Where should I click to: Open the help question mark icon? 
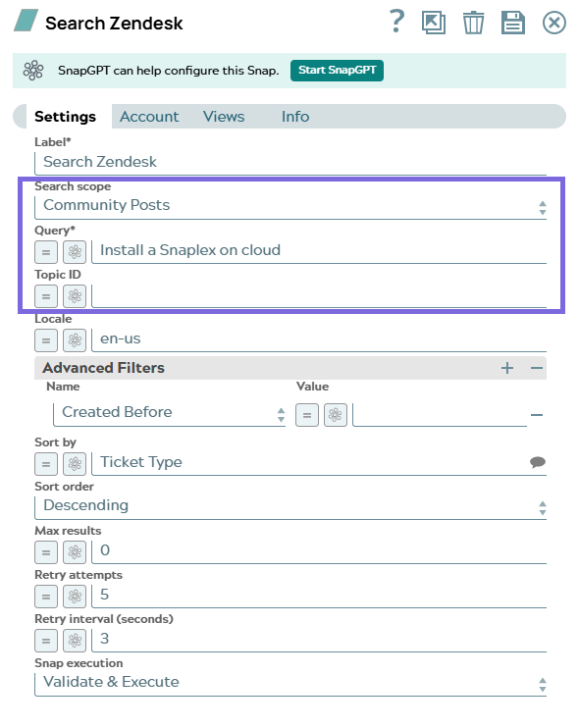coord(396,22)
